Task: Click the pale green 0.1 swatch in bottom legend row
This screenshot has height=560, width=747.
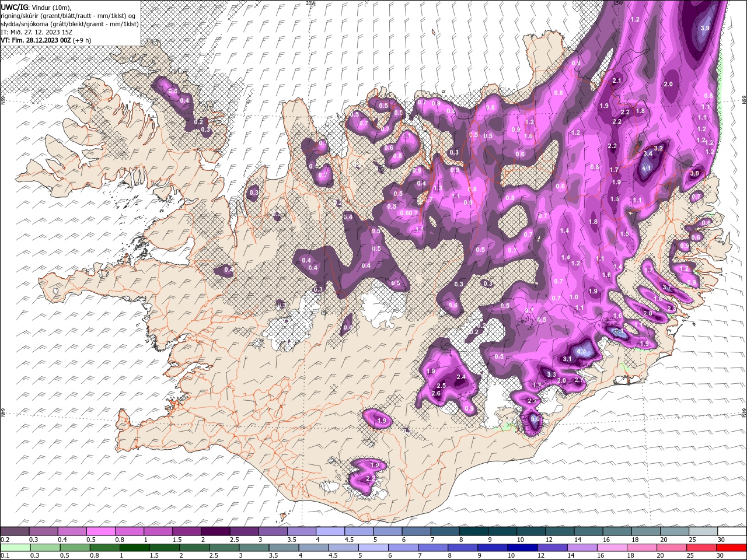Action: pyautogui.click(x=15, y=548)
